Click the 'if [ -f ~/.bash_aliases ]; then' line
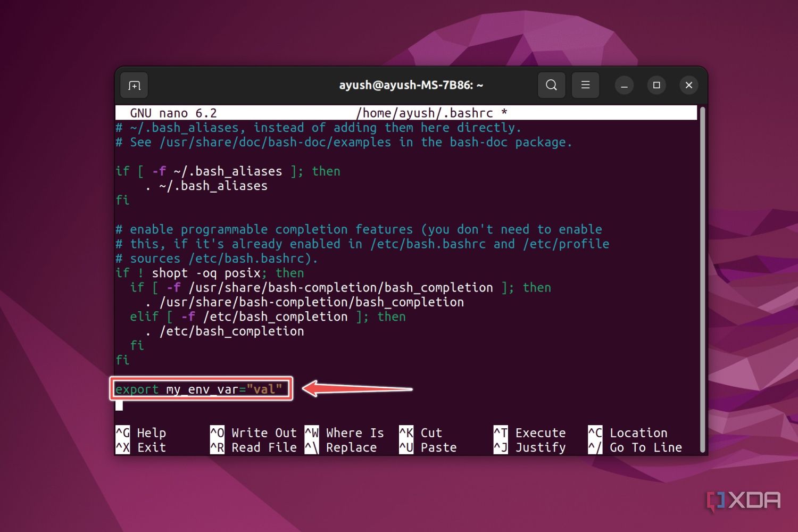Screen dimensions: 798x532 pyautogui.click(x=228, y=171)
